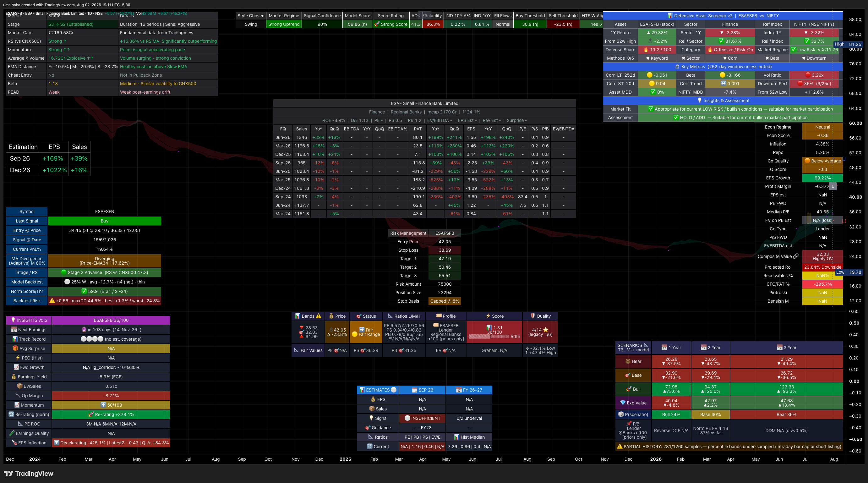Click the calendar icon beside 1 Year
This screenshot has width=868, height=483.
pos(664,348)
